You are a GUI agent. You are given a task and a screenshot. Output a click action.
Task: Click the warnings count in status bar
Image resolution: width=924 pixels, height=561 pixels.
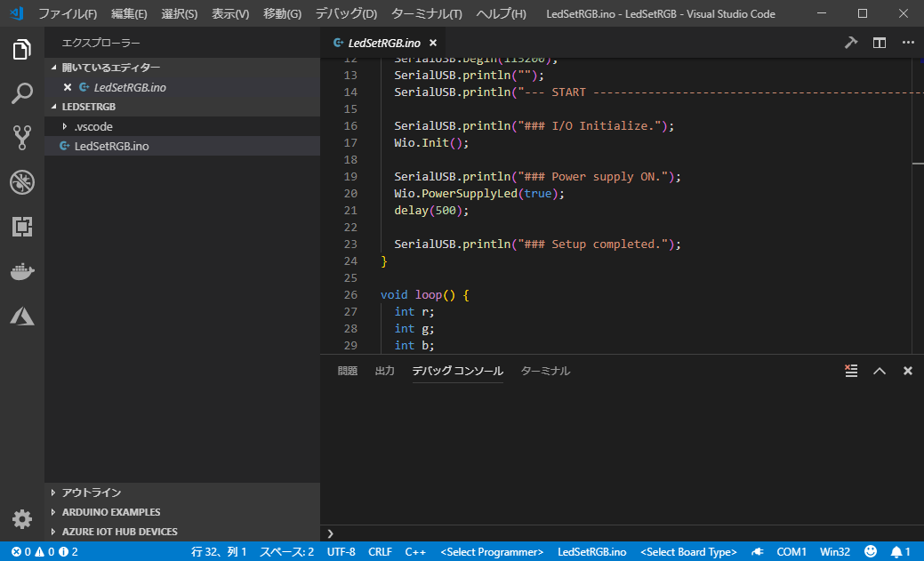tap(44, 551)
